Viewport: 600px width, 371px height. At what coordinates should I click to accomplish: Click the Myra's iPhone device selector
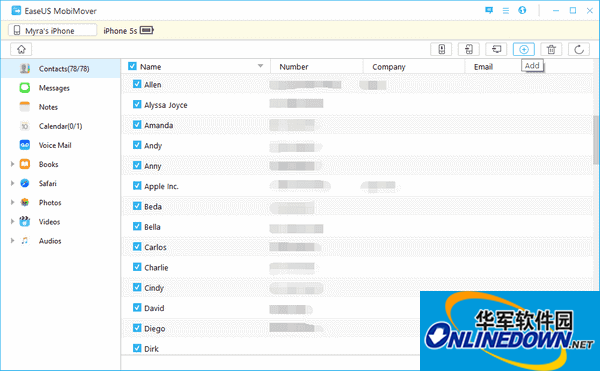(x=52, y=30)
